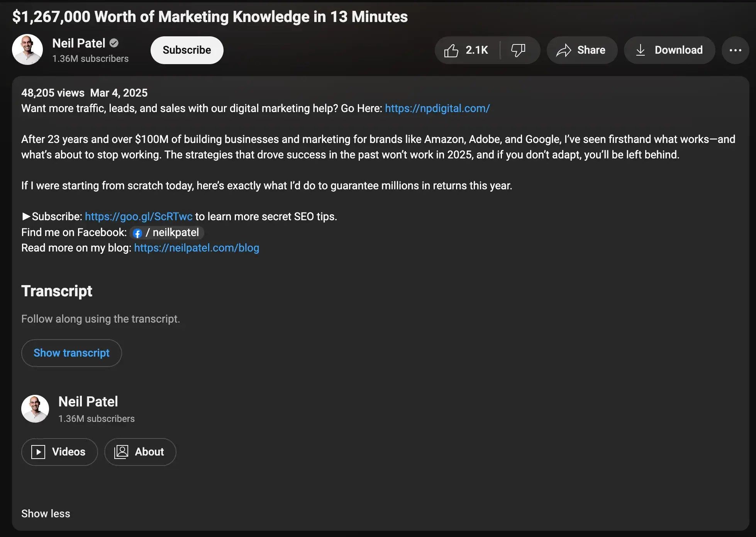Click the 2.1K like count

tap(477, 50)
